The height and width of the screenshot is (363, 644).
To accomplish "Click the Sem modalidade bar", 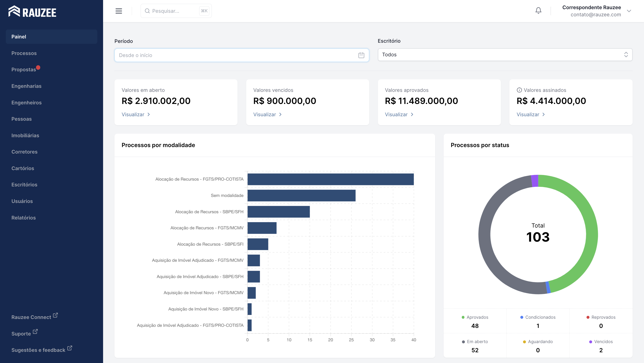I will click(301, 196).
